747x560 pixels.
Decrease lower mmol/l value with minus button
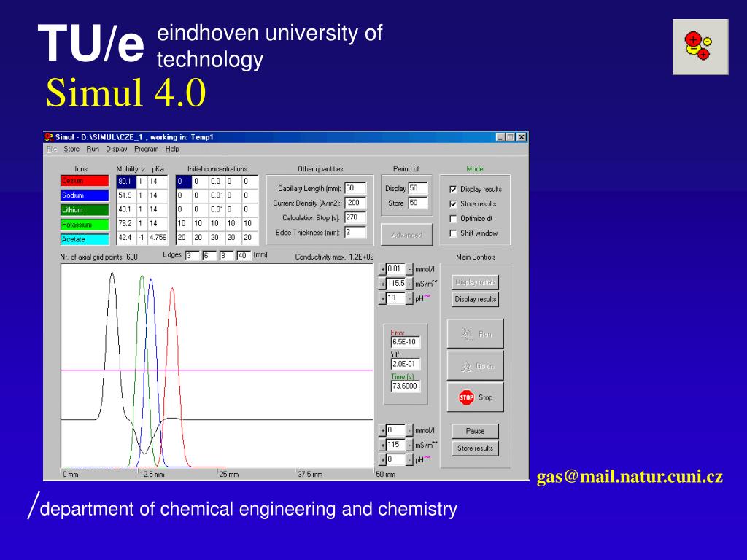pos(409,430)
